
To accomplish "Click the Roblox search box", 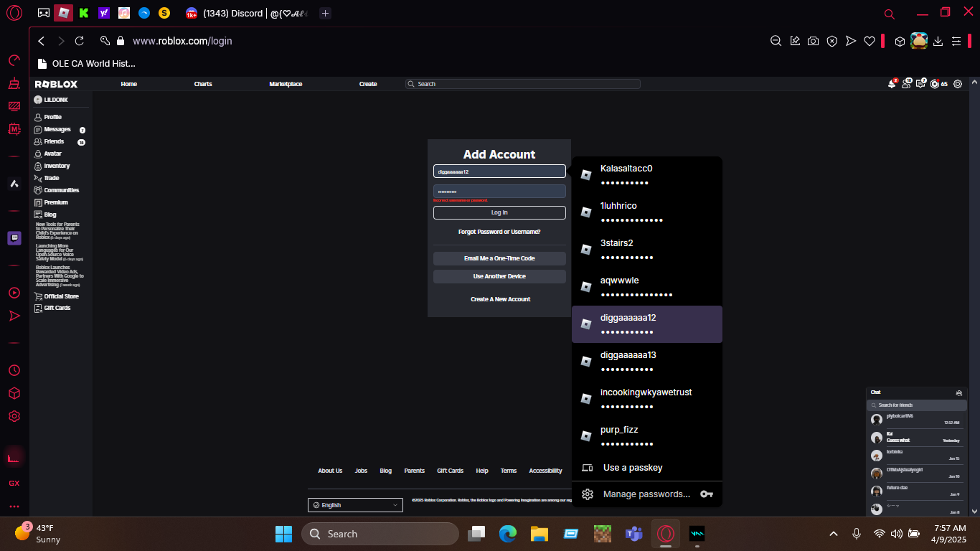I will [522, 84].
